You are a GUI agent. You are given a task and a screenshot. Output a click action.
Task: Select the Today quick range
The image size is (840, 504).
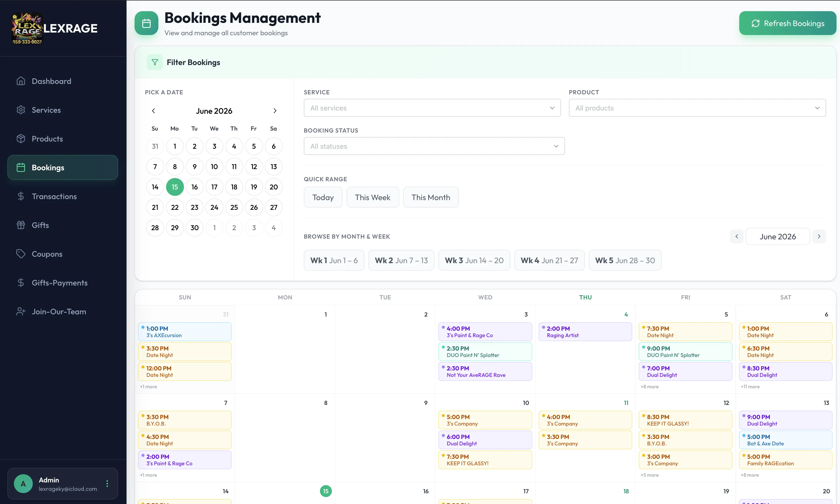323,197
